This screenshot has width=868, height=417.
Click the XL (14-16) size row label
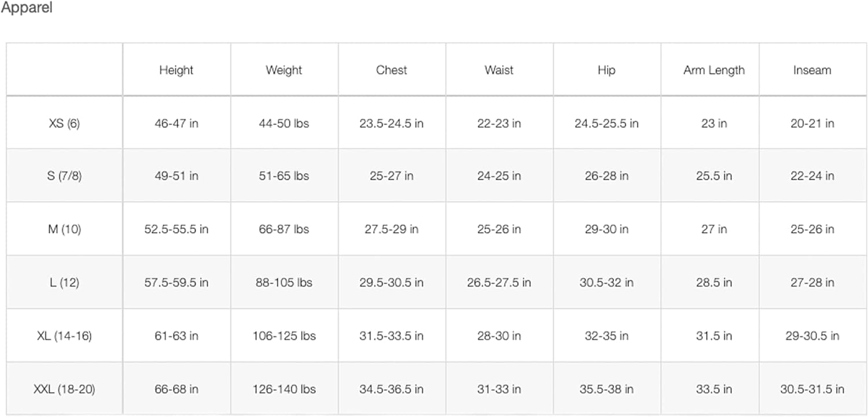tap(64, 336)
